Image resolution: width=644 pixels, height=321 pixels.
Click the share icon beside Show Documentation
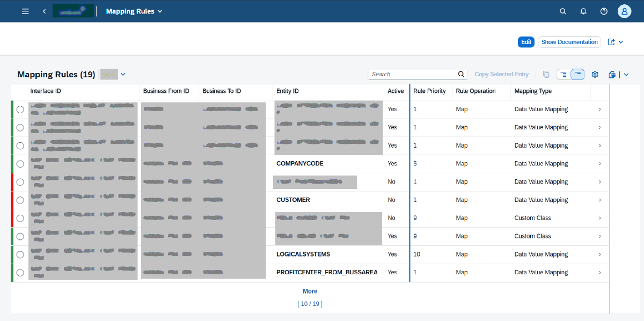click(x=611, y=42)
